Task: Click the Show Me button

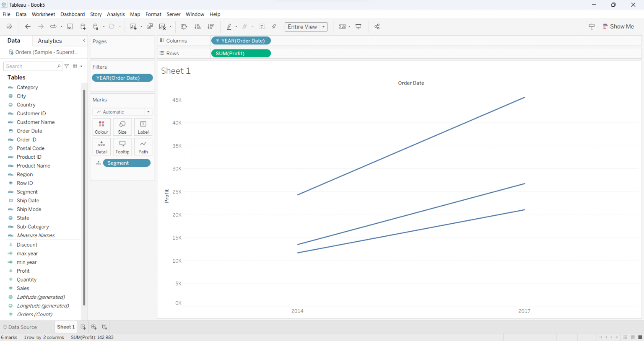Action: coord(622,26)
